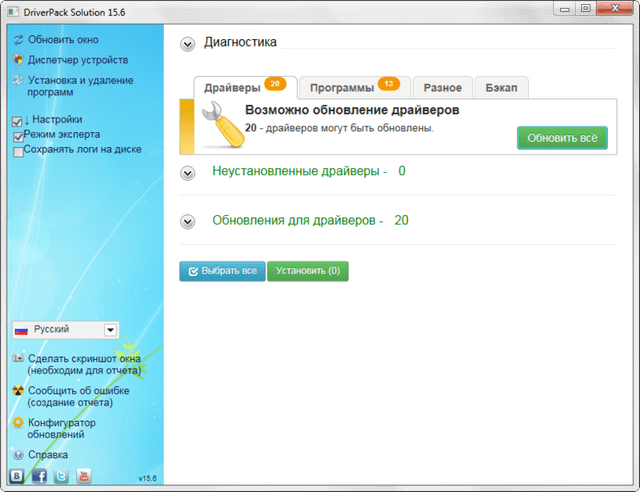The width and height of the screenshot is (640, 492).
Task: Click the Возможно обновление драйверов headline
Action: pyautogui.click(x=352, y=110)
